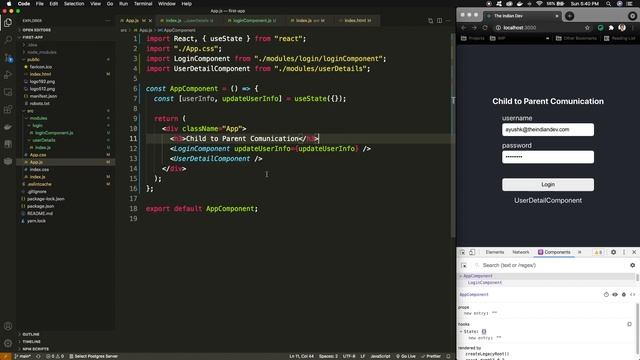Open the Extensions view in activity bar
The image size is (640, 360).
(8, 109)
